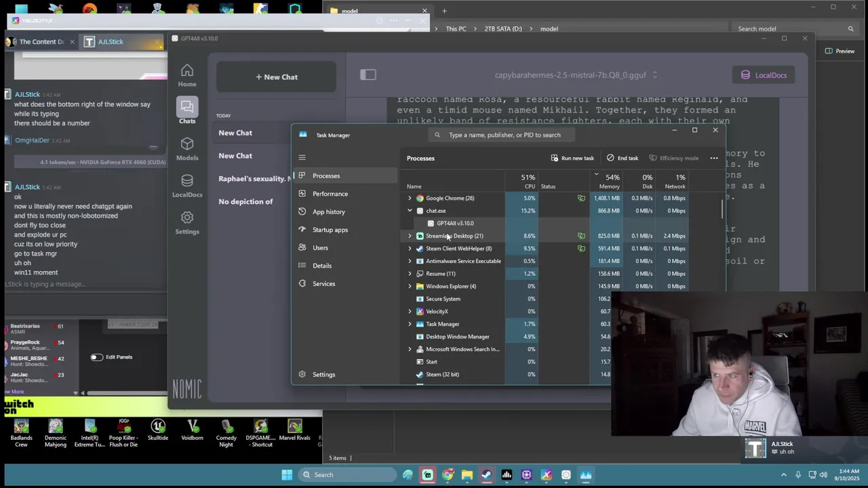Open Demonic Mahjong desktop shortcut
The height and width of the screenshot is (488, 868).
click(x=56, y=432)
